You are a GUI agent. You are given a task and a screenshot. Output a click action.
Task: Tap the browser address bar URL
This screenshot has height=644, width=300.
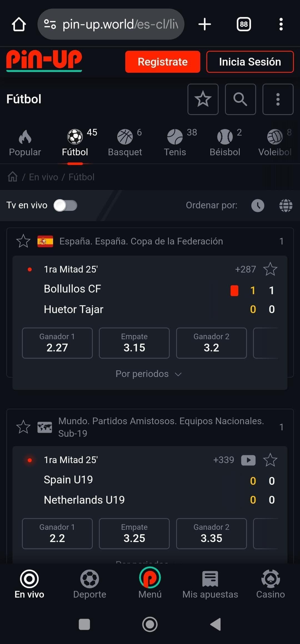click(x=119, y=24)
